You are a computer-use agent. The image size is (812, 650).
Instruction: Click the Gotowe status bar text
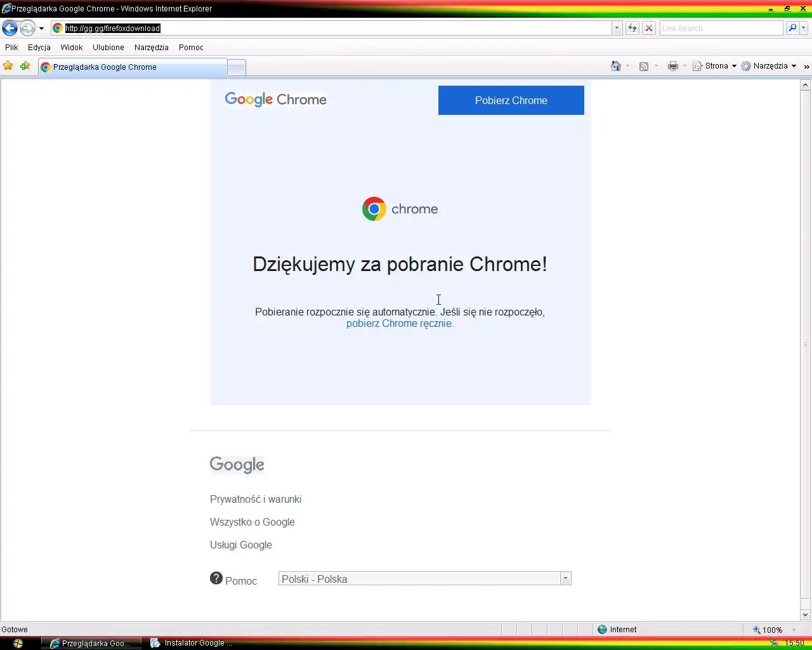[15, 630]
